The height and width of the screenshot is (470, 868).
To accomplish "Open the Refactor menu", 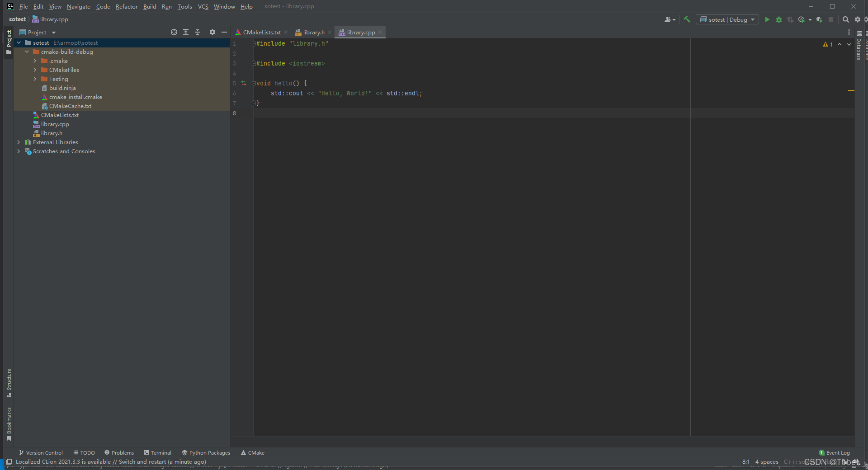I will [127, 6].
